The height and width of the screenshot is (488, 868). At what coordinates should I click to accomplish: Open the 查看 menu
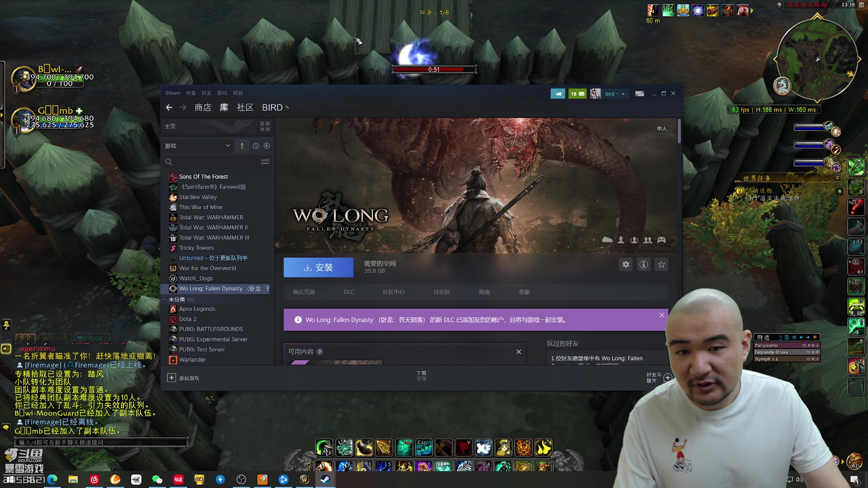(x=191, y=93)
